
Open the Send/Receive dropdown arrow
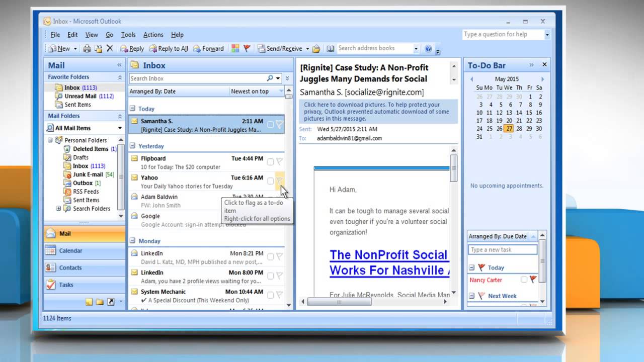coord(307,49)
